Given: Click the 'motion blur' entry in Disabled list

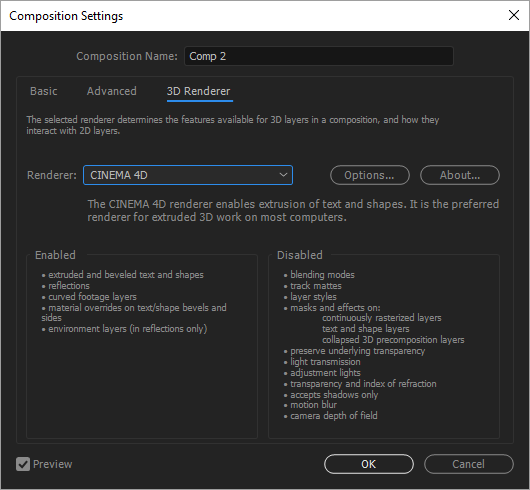Looking at the screenshot, I should click(313, 405).
